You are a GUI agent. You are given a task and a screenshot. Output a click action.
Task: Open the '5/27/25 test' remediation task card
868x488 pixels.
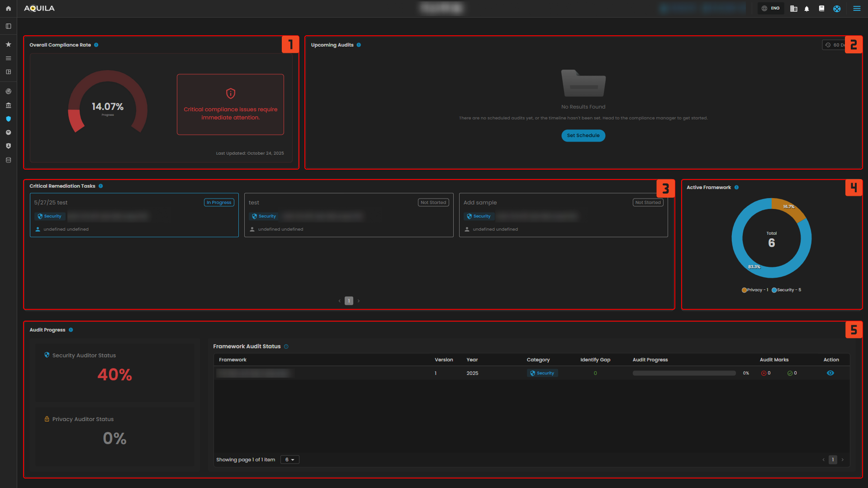(x=134, y=215)
